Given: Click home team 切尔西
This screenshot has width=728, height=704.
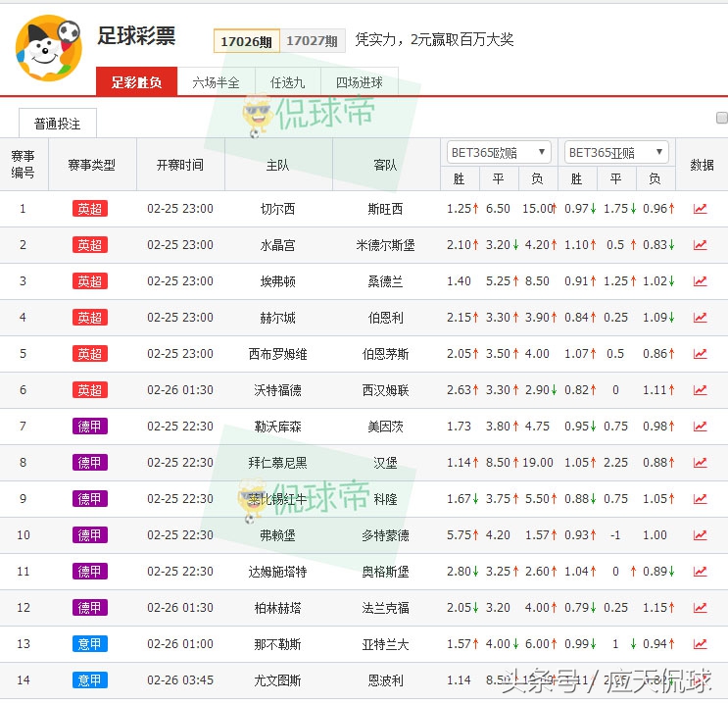Looking at the screenshot, I should tap(277, 209).
